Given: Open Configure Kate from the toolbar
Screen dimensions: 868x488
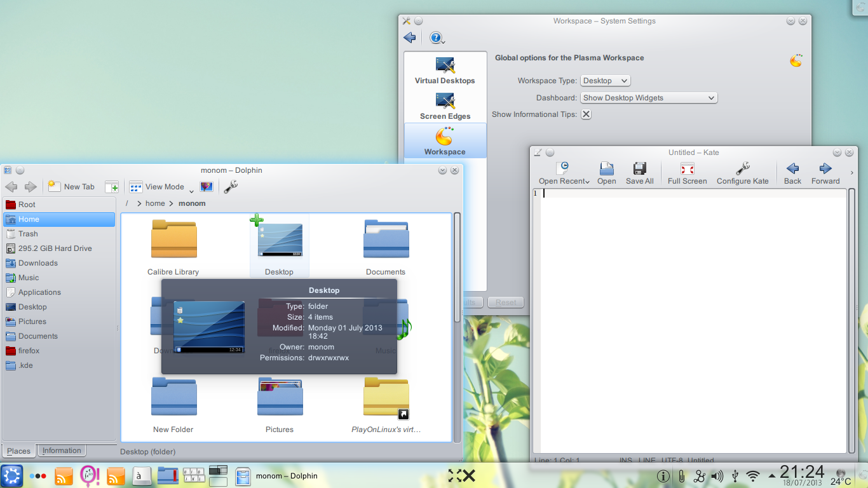Looking at the screenshot, I should tap(742, 173).
